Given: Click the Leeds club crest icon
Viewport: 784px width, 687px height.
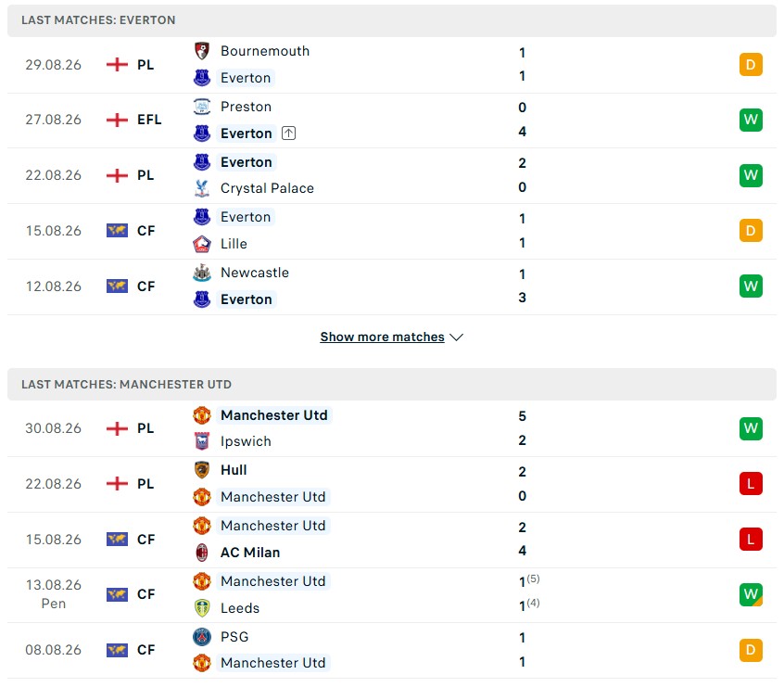Looking at the screenshot, I should (x=201, y=608).
